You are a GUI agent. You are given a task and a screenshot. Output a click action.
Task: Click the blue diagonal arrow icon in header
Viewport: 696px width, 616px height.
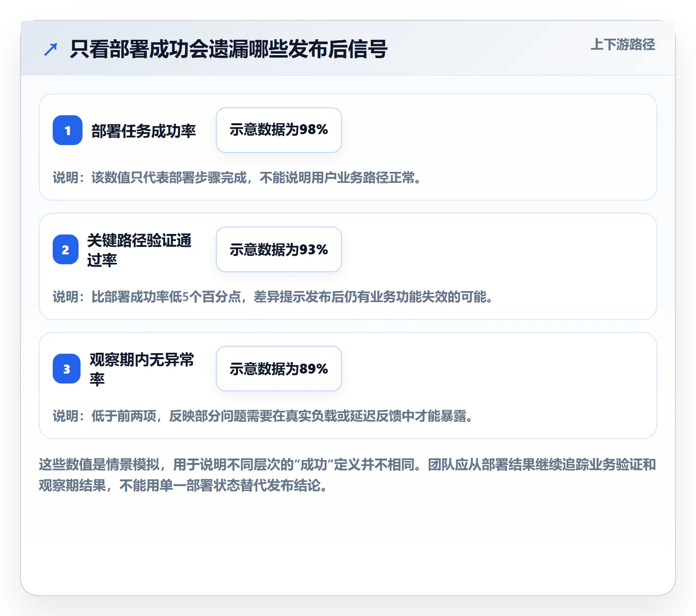point(51,49)
